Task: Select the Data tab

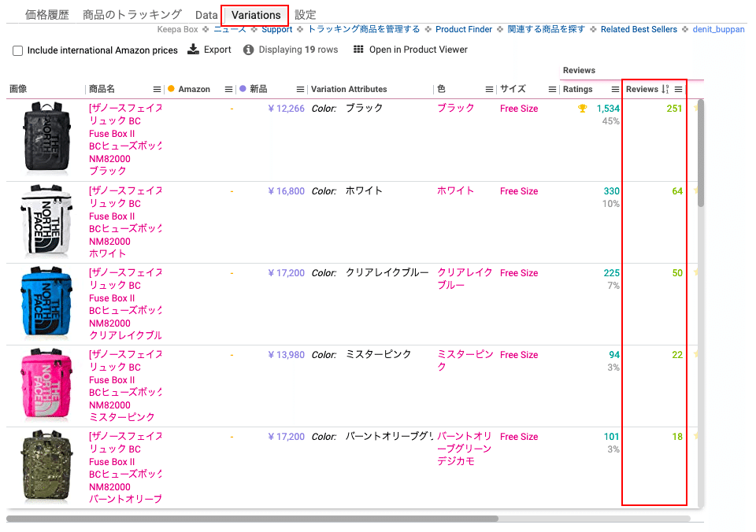Action: click(x=206, y=15)
